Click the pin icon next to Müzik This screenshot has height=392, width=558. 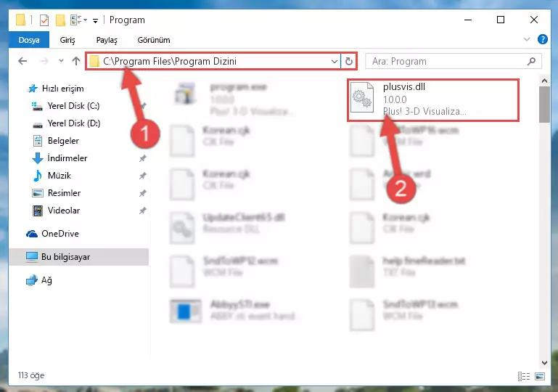tap(142, 176)
